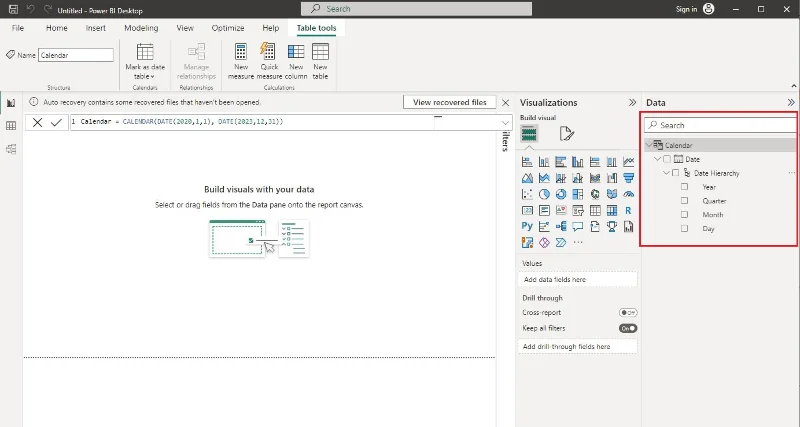Show more visuals via the ellipsis
This screenshot has height=427, width=800.
pyautogui.click(x=578, y=242)
